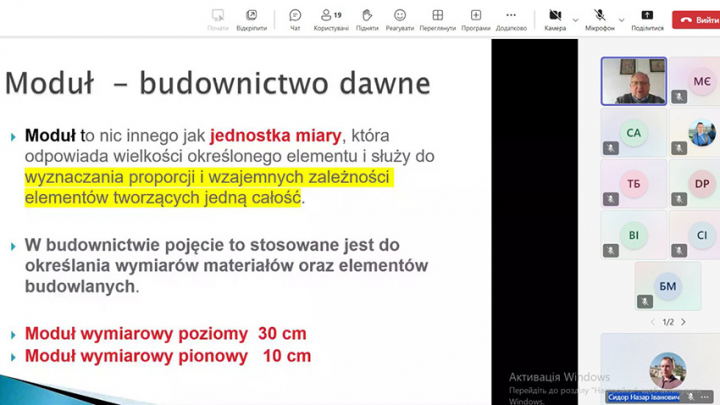Open more options on Сидор Назар tile
The width and height of the screenshot is (720, 405).
tap(707, 397)
